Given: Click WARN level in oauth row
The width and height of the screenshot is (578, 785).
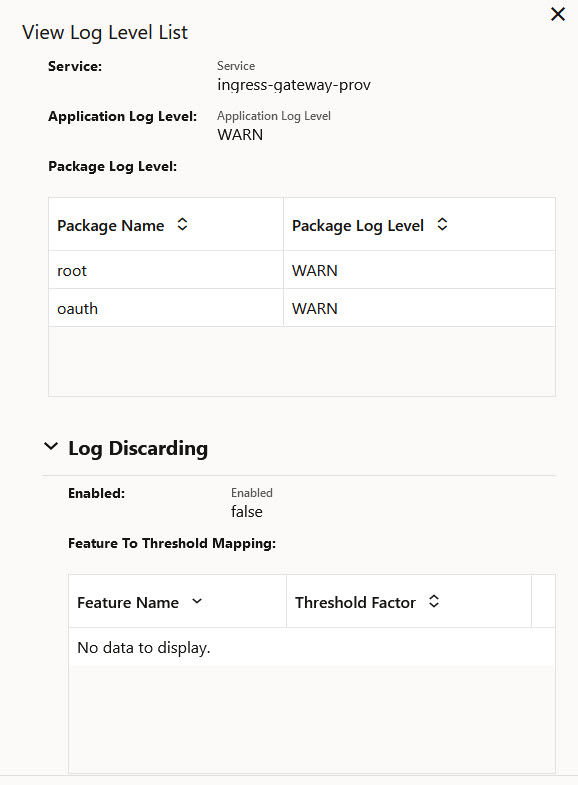Looking at the screenshot, I should 419,308.
